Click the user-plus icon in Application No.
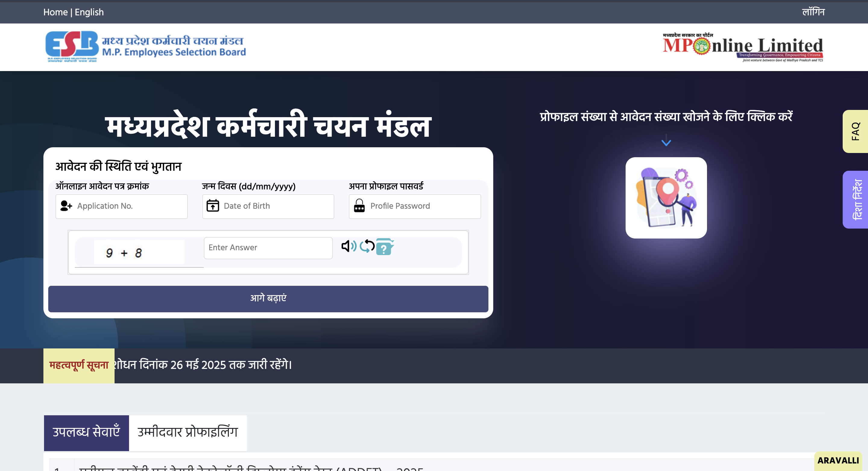 [66, 206]
